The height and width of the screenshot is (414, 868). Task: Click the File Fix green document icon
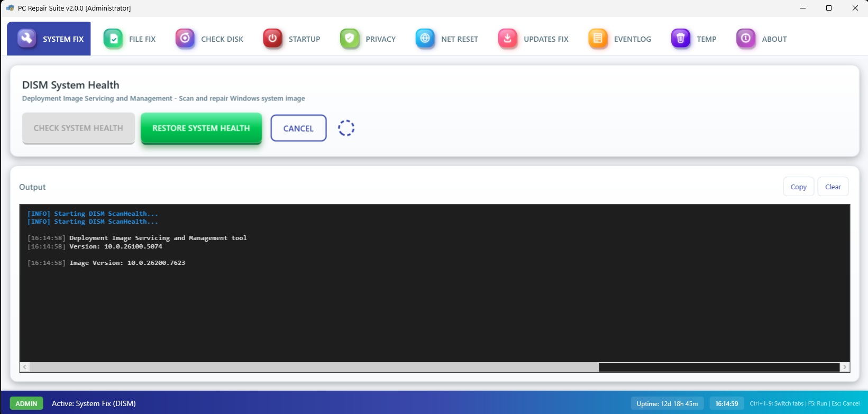[x=113, y=39]
